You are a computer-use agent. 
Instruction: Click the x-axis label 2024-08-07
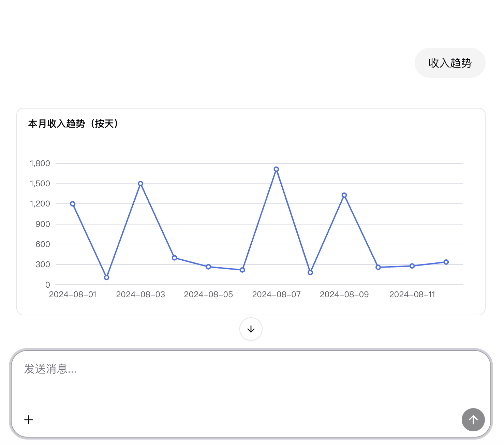(276, 295)
